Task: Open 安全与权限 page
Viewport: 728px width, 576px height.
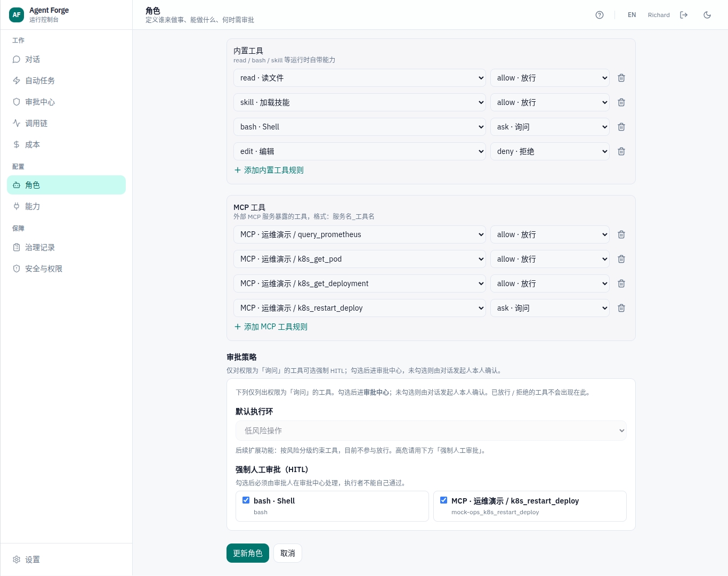Action: [66, 269]
